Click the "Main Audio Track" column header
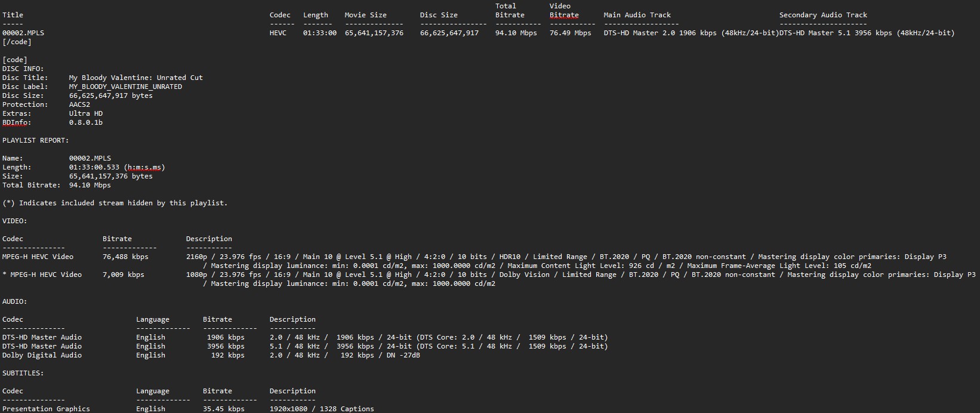The image size is (980, 413). 637,15
